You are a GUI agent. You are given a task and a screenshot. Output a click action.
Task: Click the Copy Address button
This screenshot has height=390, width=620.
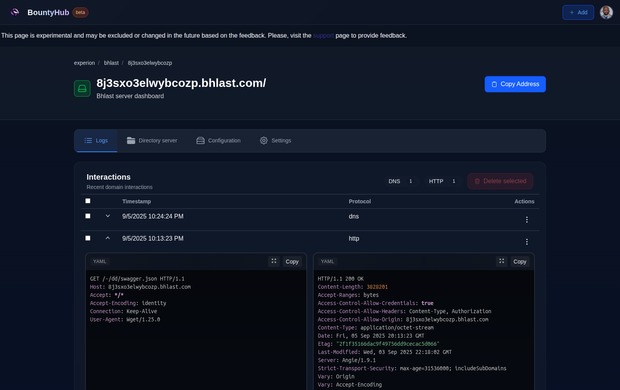[515, 84]
